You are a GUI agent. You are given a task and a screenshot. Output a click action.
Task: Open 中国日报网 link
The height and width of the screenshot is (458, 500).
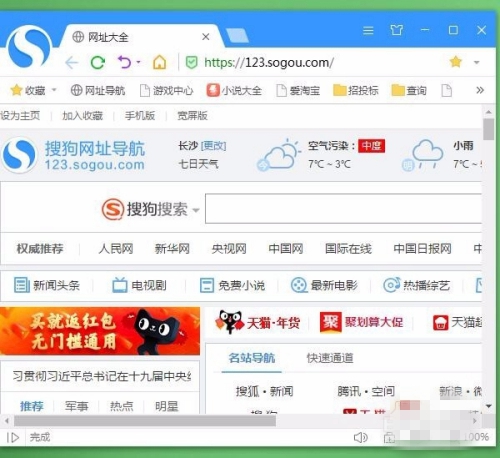coord(422,249)
